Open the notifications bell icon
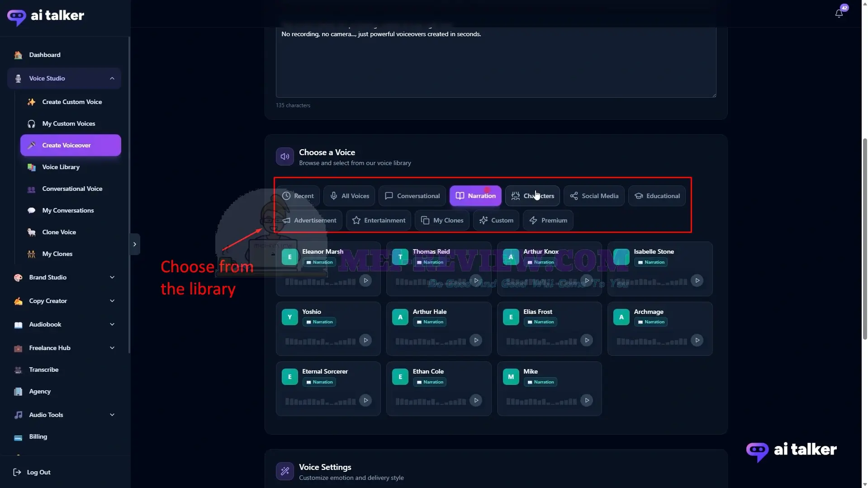Screen dimensions: 868x488 coord(839,14)
